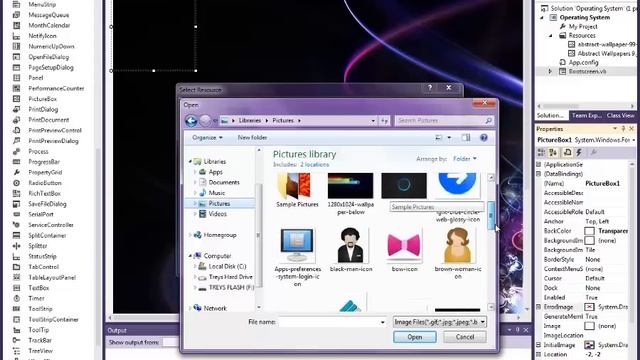Click the Open button
Image resolution: width=640 pixels, height=360 pixels.
(x=415, y=337)
